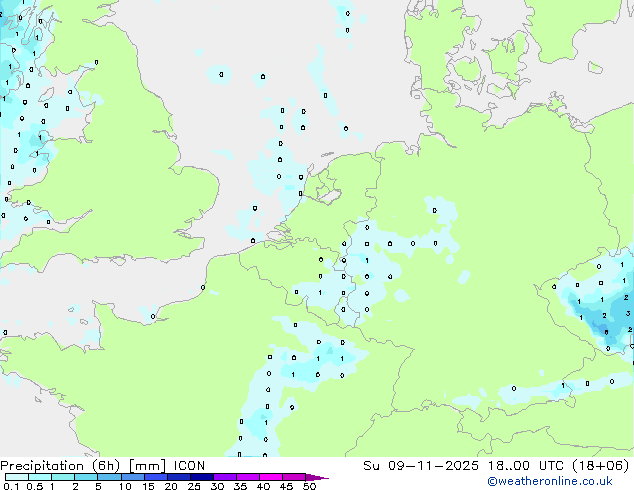Click the legend label '15'

coord(148,486)
